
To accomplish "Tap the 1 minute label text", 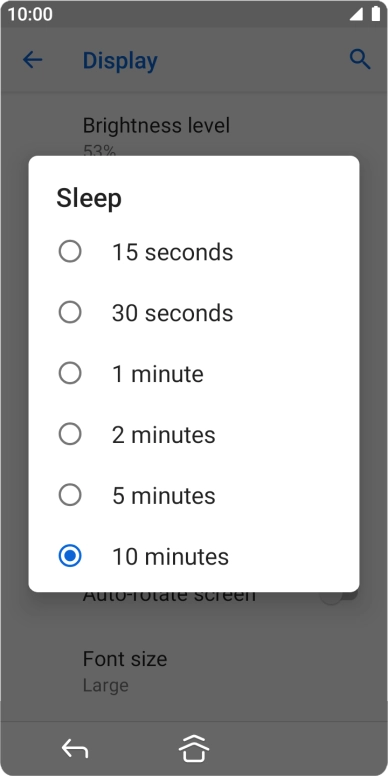I will [158, 374].
